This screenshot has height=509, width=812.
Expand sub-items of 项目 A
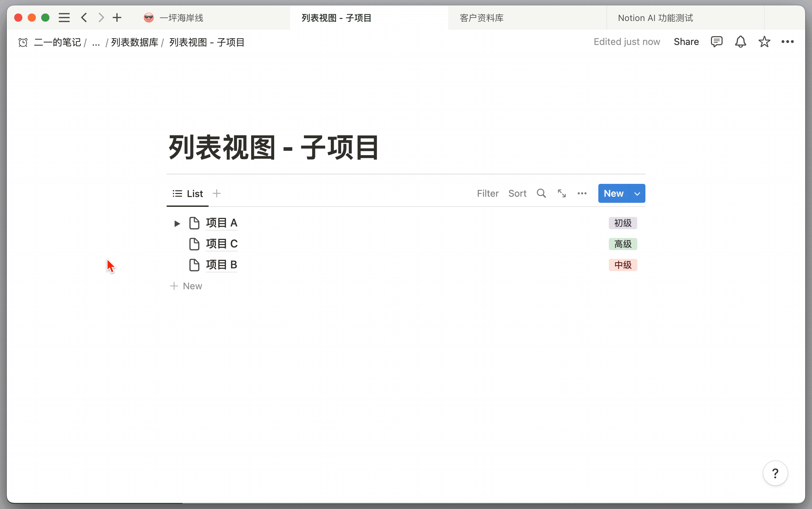(x=177, y=223)
